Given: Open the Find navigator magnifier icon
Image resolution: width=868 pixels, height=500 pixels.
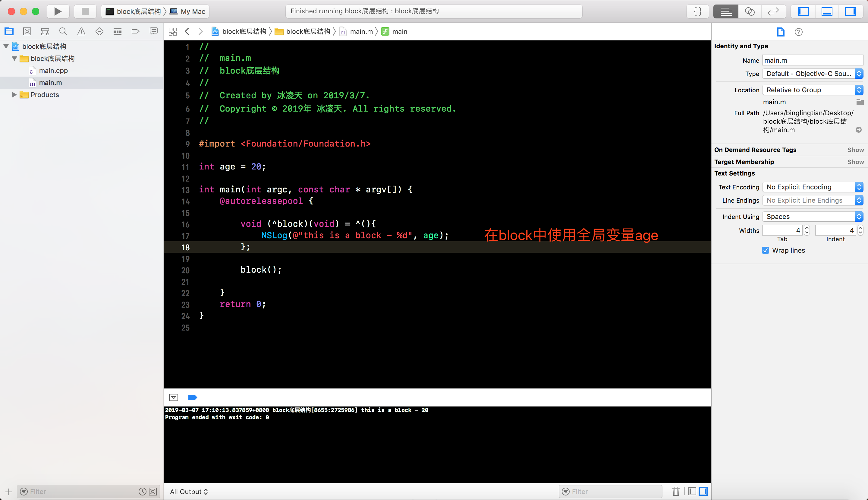Looking at the screenshot, I should [63, 32].
